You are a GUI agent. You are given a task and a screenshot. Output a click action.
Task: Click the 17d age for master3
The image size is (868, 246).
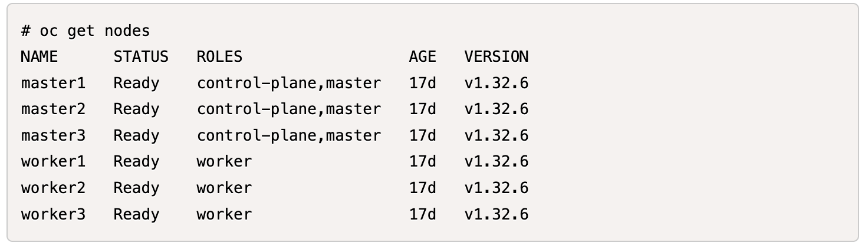422,136
